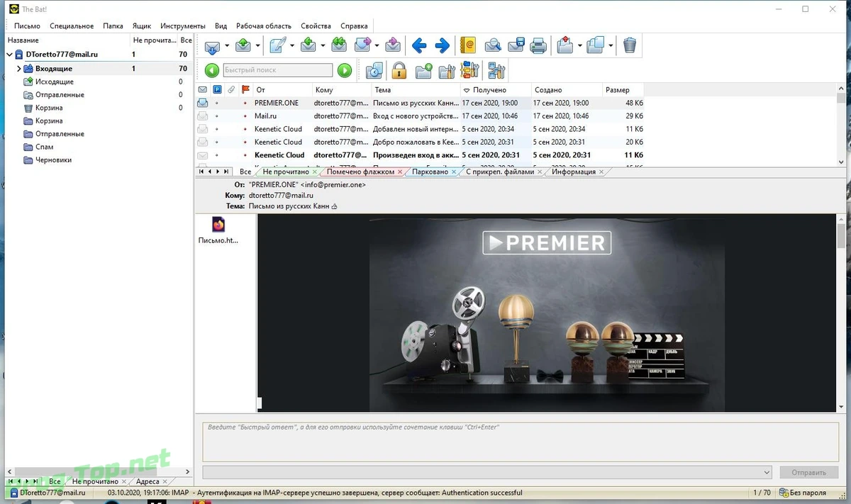This screenshot has width=851, height=504.
Task: Expand the Входящие folder tree arrow
Action: click(19, 69)
